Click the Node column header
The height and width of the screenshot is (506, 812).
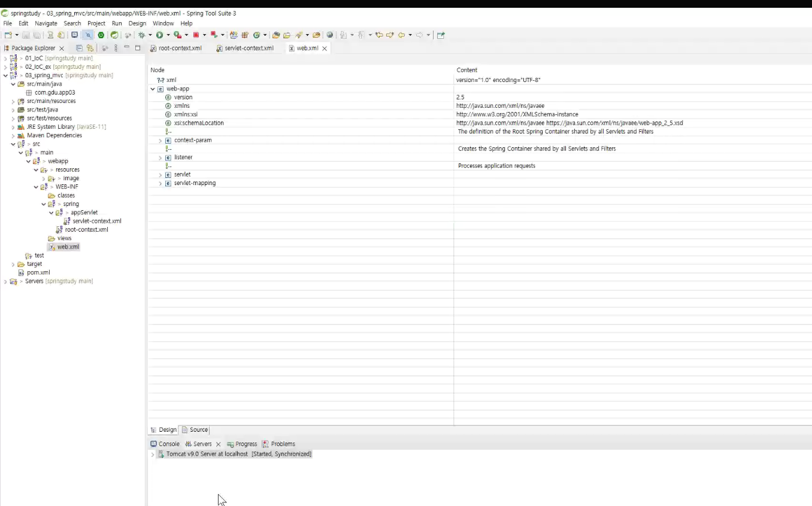[x=157, y=70]
